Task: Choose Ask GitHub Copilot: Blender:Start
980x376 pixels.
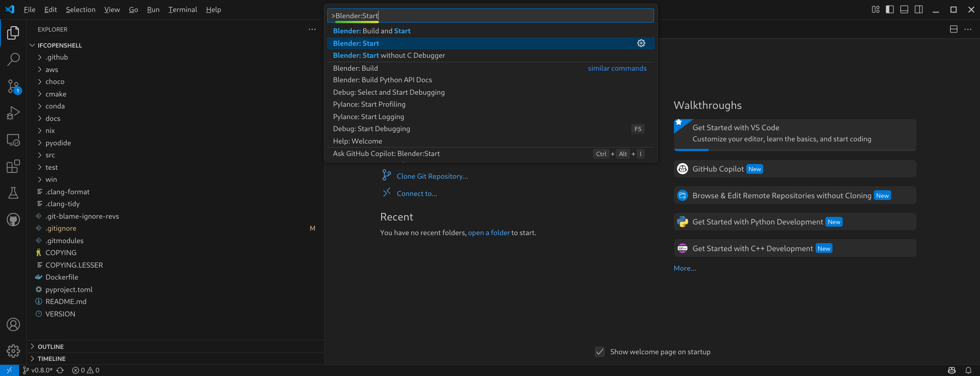Action: (x=490, y=154)
